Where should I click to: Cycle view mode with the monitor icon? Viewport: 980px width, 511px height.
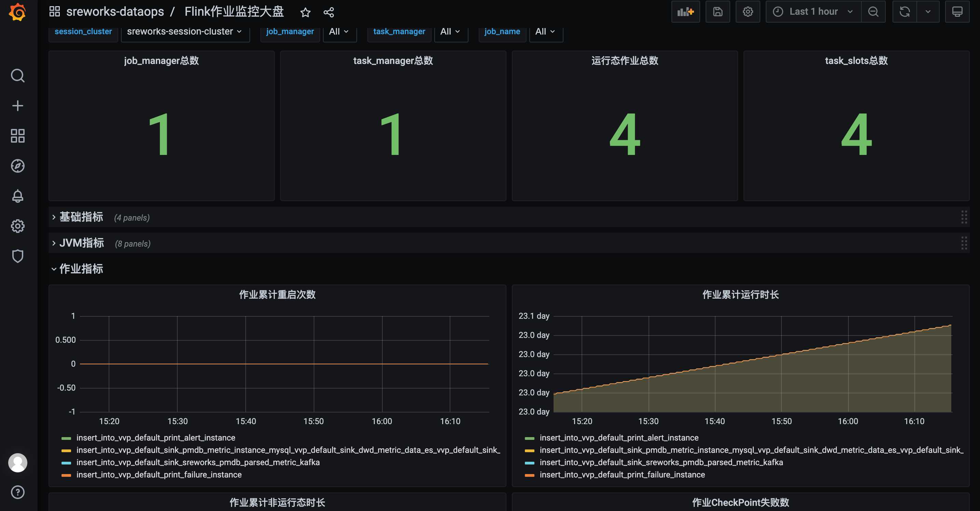pyautogui.click(x=957, y=12)
